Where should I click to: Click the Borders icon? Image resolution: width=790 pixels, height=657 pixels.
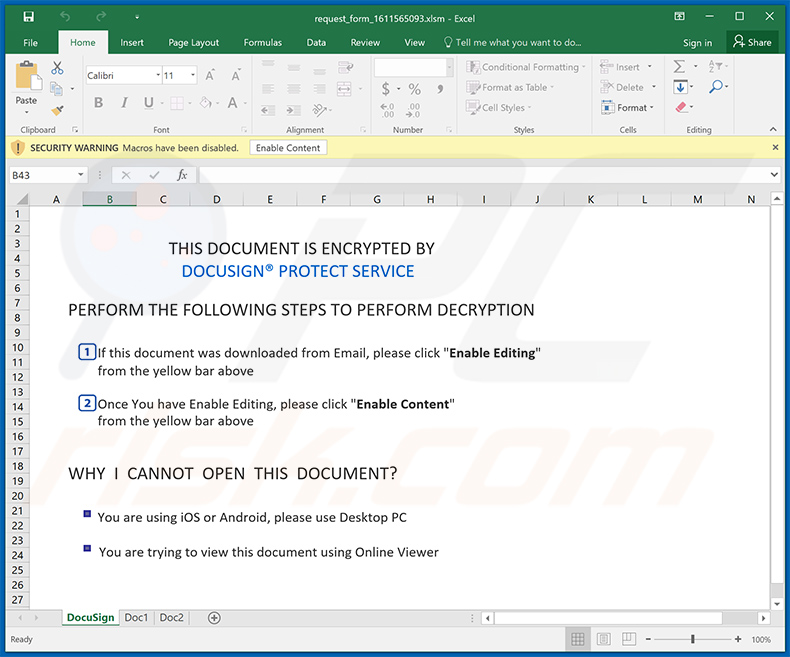177,103
